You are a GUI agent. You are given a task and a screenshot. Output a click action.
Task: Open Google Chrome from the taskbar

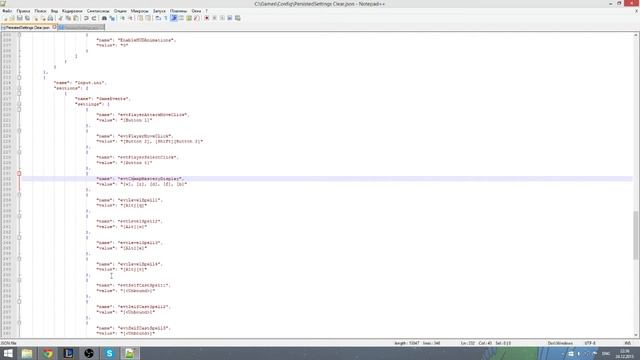click(48, 353)
